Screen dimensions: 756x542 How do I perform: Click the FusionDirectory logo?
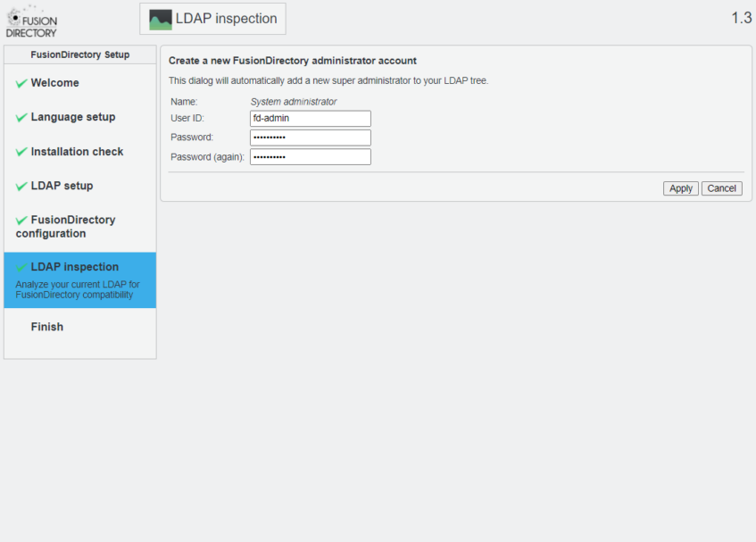(32, 21)
